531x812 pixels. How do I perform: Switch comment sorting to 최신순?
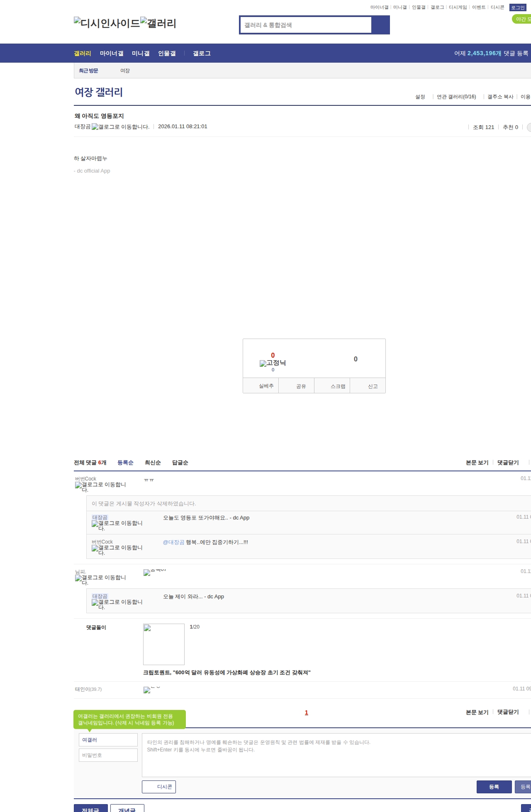(152, 463)
